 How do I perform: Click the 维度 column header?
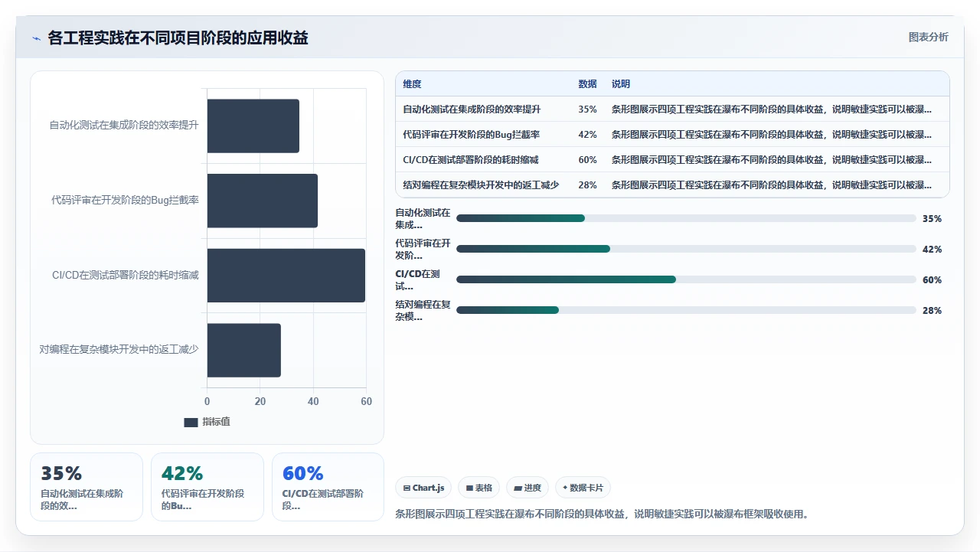click(x=413, y=84)
